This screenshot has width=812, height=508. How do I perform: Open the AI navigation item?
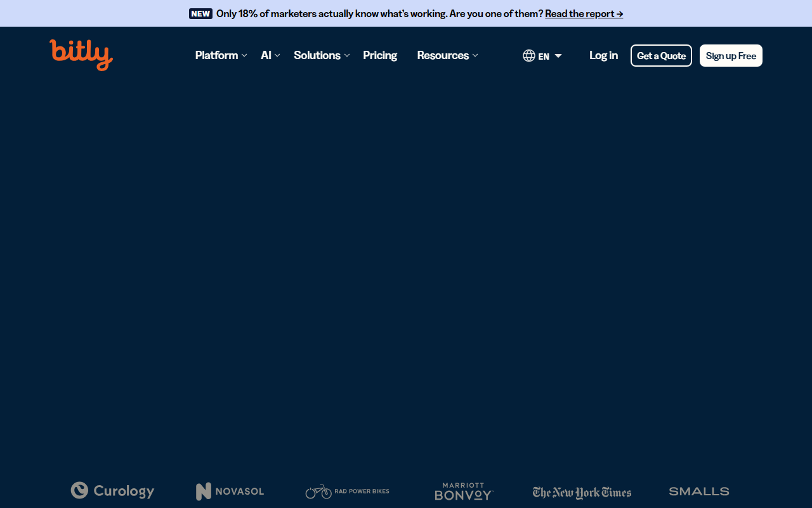[266, 55]
